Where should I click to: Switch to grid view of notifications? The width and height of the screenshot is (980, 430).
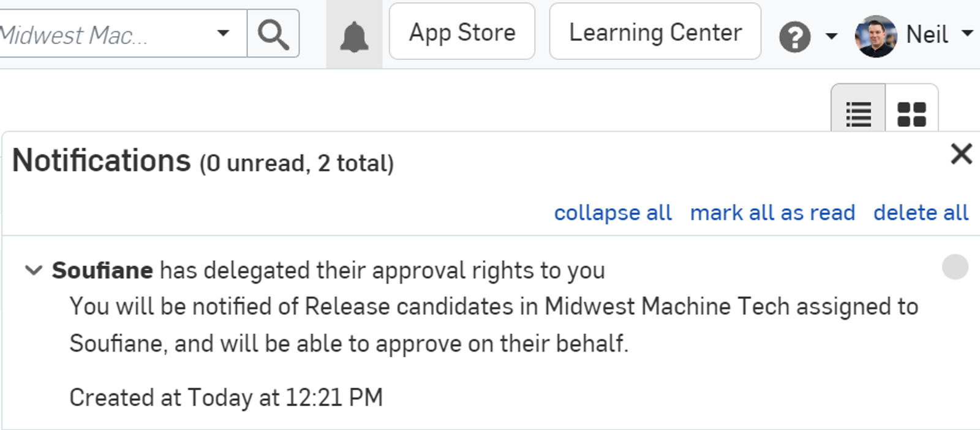click(x=911, y=113)
